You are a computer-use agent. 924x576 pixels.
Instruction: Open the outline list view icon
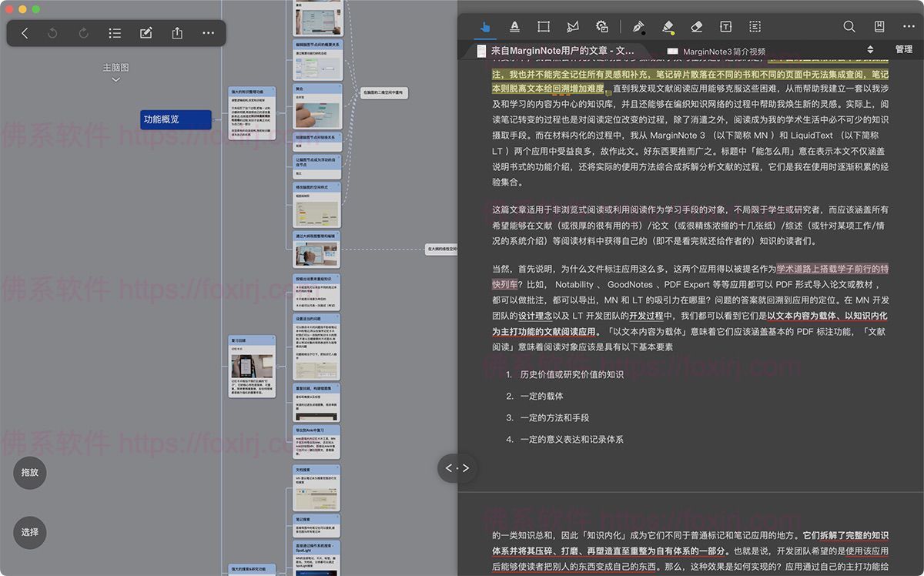point(115,33)
